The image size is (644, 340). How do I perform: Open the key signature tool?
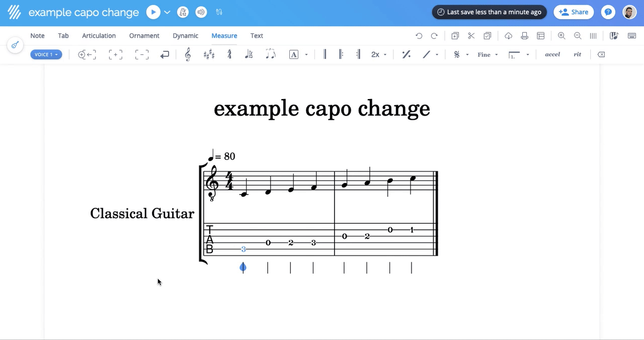209,54
